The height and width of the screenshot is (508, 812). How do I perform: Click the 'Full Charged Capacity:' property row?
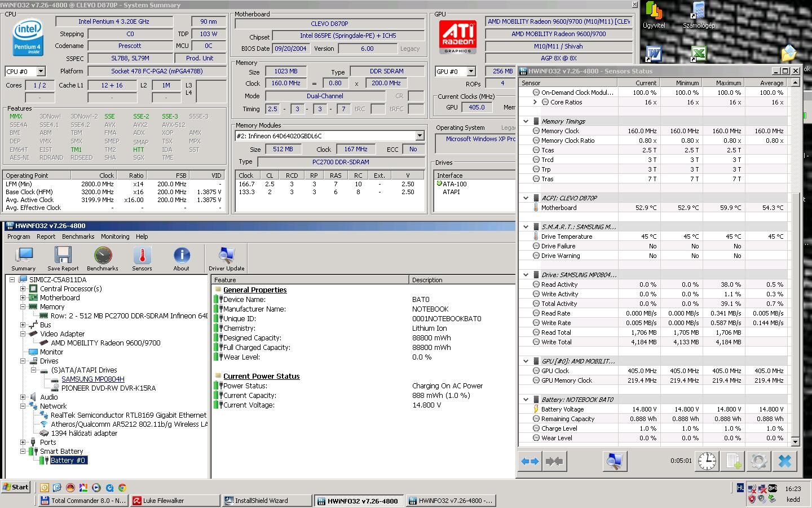pyautogui.click(x=364, y=347)
